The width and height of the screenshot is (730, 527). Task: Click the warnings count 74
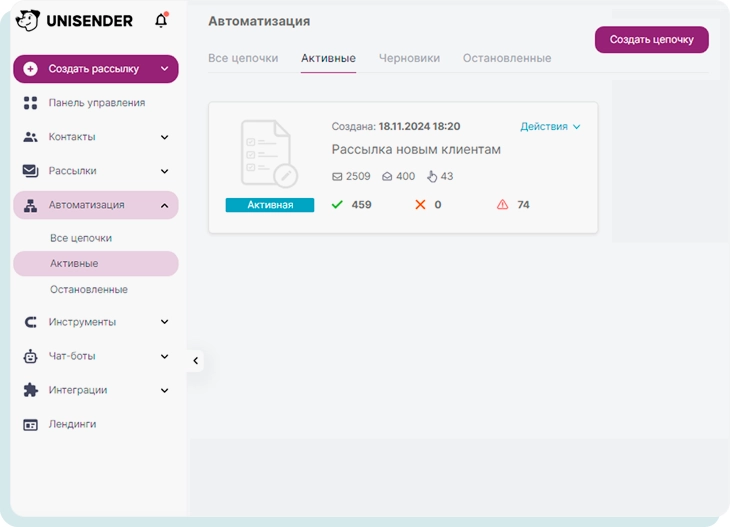(x=523, y=205)
